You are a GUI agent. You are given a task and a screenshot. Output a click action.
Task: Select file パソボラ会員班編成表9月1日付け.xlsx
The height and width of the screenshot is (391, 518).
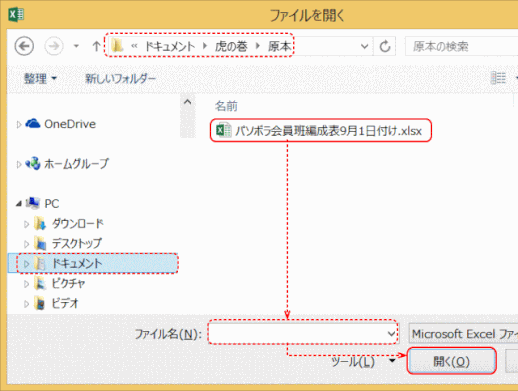pyautogui.click(x=320, y=130)
